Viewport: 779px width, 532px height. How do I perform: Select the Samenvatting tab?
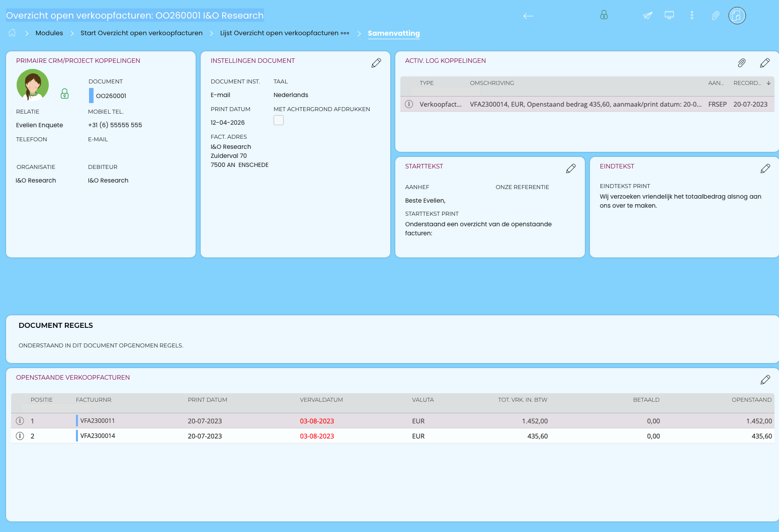click(393, 33)
